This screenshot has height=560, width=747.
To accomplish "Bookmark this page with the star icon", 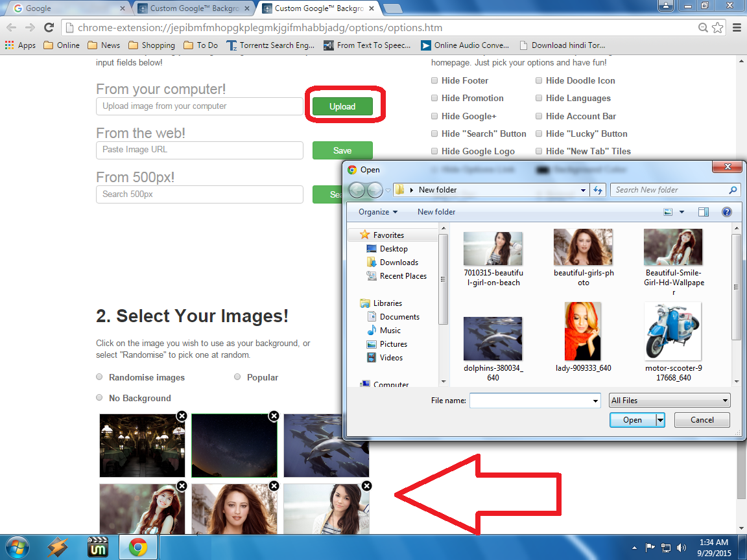I will click(x=717, y=28).
